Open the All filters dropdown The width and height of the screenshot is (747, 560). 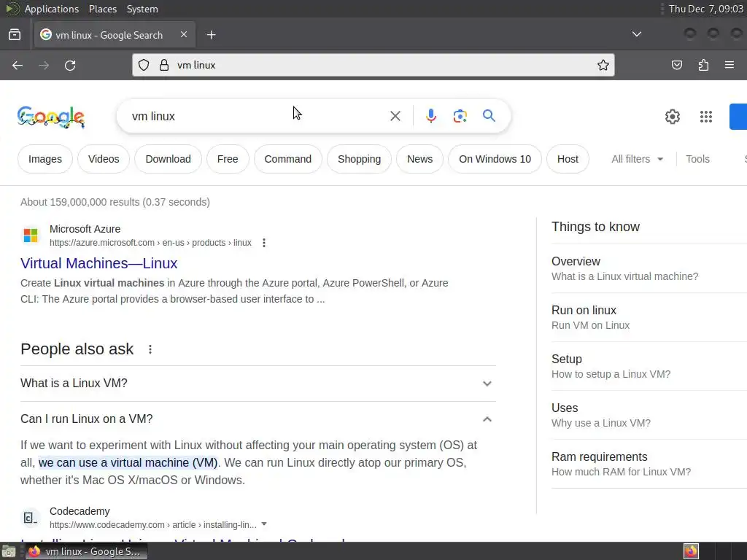(x=637, y=159)
